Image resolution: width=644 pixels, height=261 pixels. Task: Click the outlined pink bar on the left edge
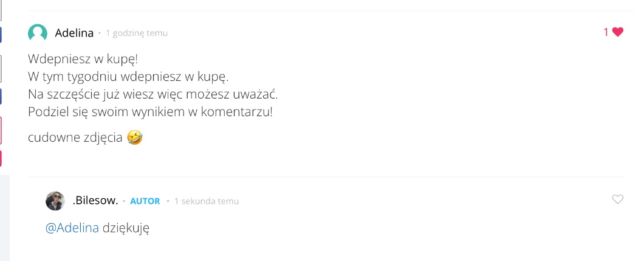click(1, 130)
